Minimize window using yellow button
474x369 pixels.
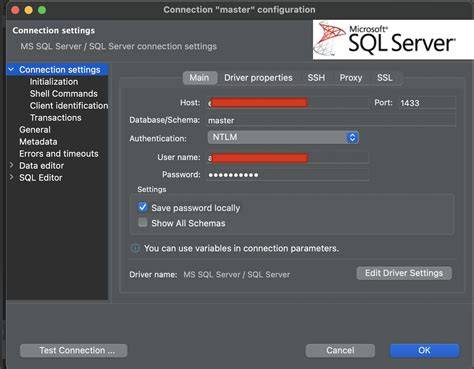tap(29, 10)
